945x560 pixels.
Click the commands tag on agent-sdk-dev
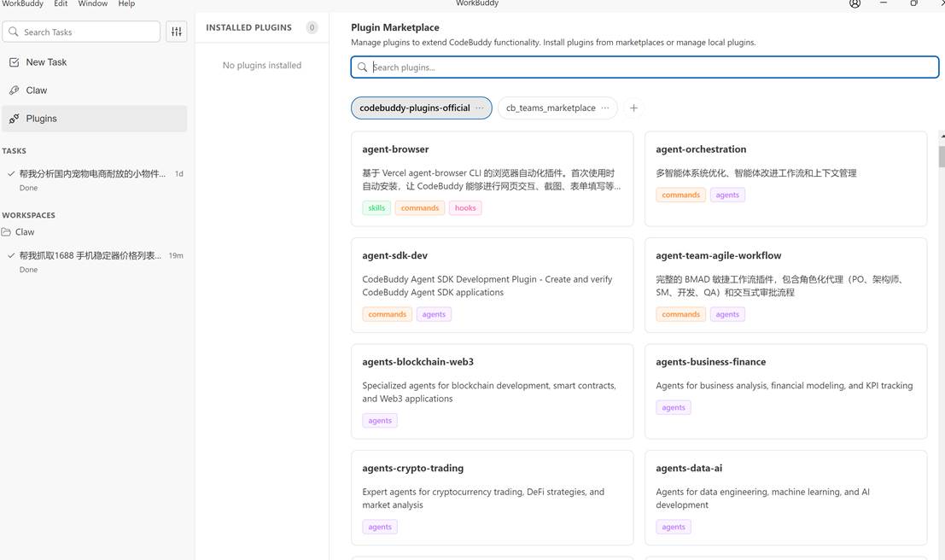(x=388, y=314)
